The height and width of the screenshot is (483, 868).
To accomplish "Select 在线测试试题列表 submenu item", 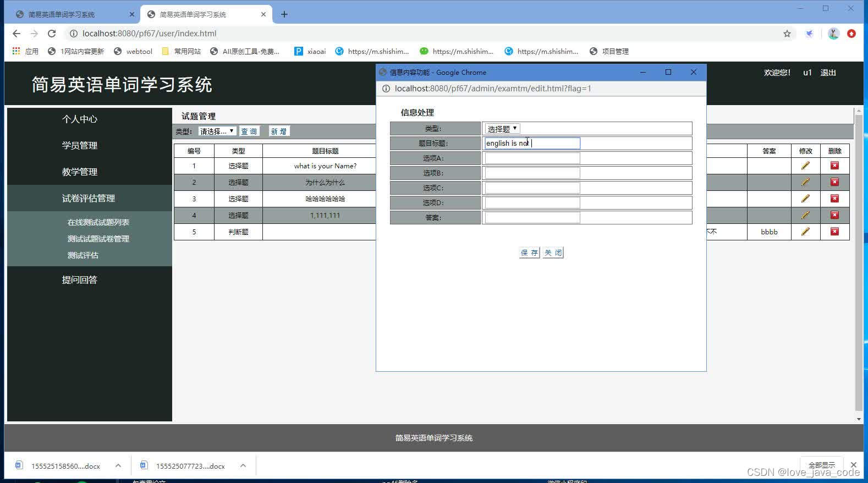I will (x=98, y=222).
